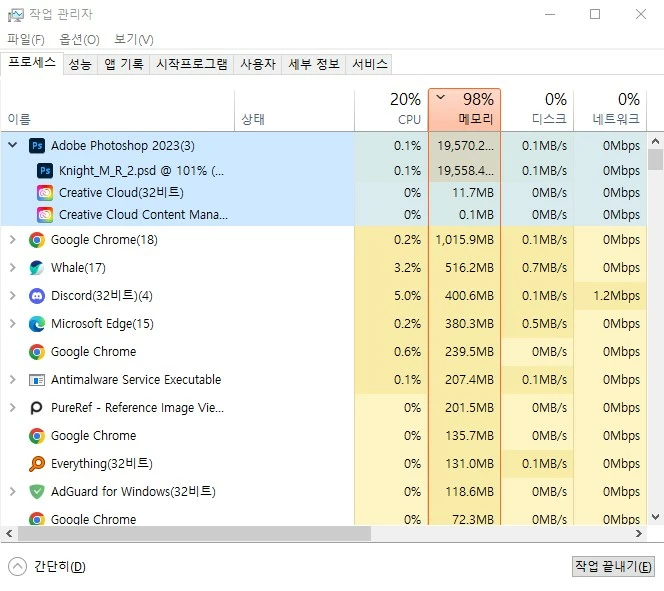
Task: Sort by the 상태 column header
Action: (294, 110)
